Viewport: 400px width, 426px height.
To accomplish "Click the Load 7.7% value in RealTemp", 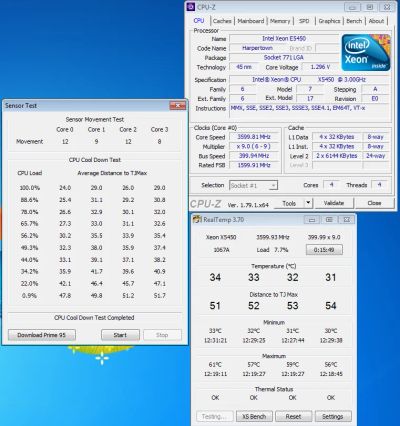I will pos(273,250).
